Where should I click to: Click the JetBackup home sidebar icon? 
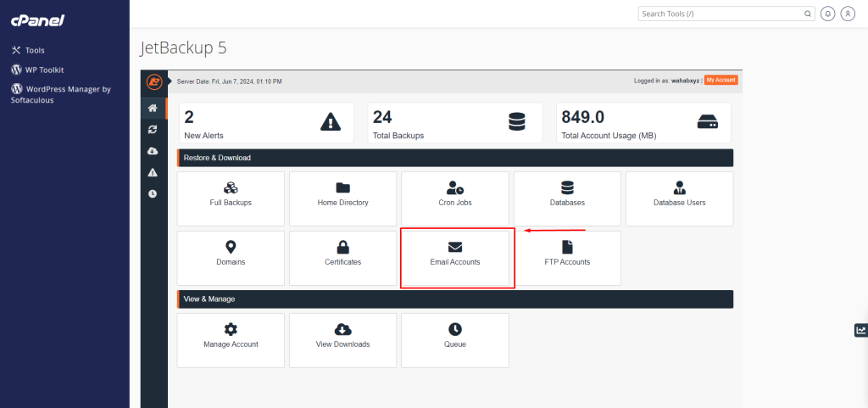(153, 109)
